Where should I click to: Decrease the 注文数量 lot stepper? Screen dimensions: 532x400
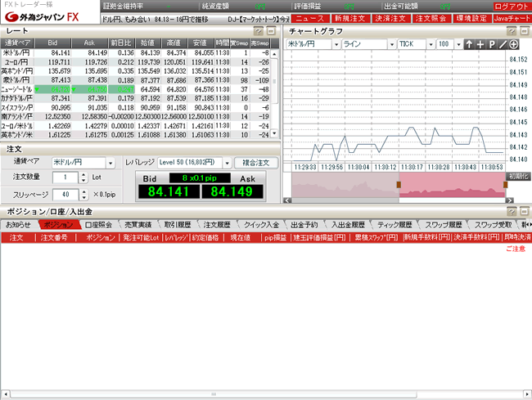coord(83,180)
